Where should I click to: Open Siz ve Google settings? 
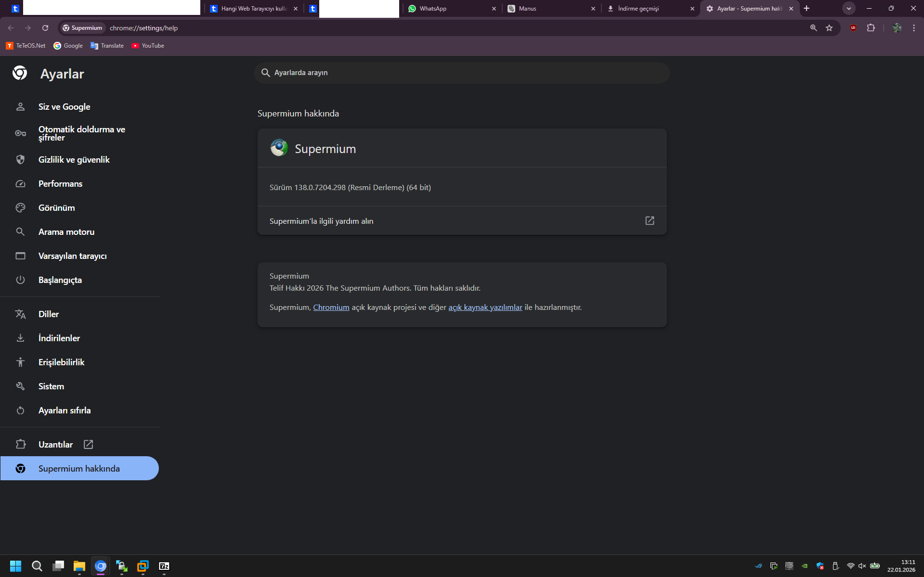tap(79, 107)
